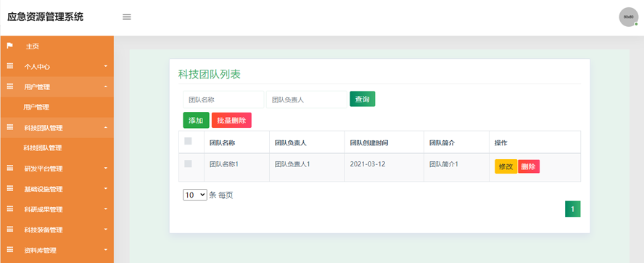Expand 科技装备管理 menu via its arrow
Image resolution: width=644 pixels, height=263 pixels.
(106, 230)
